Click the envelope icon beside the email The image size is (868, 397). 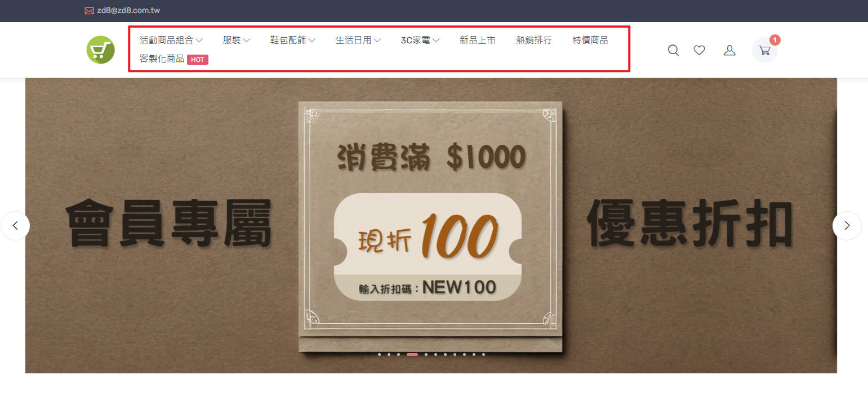[x=89, y=11]
